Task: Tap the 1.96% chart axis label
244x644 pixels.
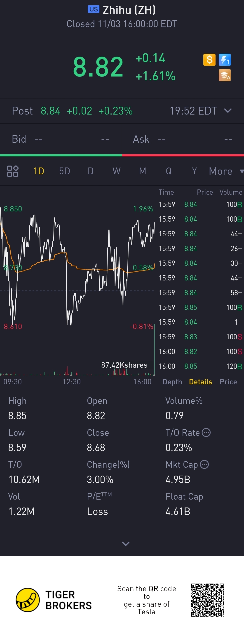Action: click(143, 209)
